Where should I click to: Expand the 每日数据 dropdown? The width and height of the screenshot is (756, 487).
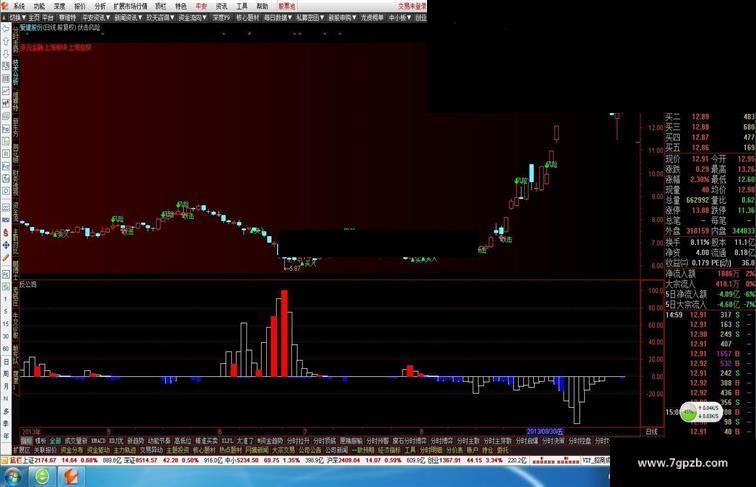(278, 17)
